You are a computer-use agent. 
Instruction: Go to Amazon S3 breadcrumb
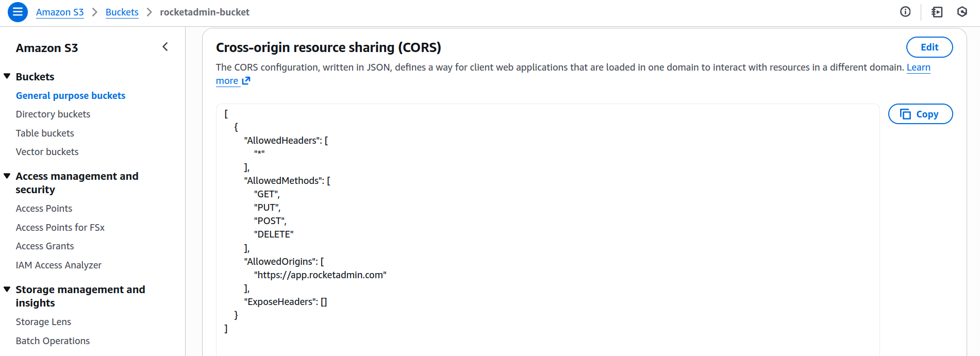click(60, 12)
